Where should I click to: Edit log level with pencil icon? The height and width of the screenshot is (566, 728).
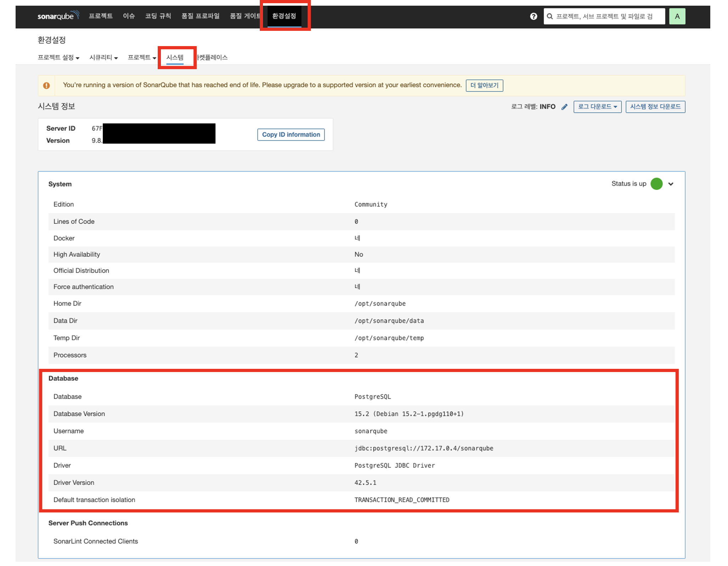[x=565, y=107]
